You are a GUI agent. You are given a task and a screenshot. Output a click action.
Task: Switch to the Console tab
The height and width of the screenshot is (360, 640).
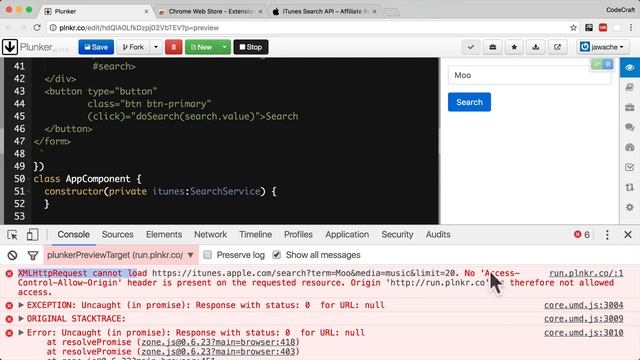[x=73, y=235]
